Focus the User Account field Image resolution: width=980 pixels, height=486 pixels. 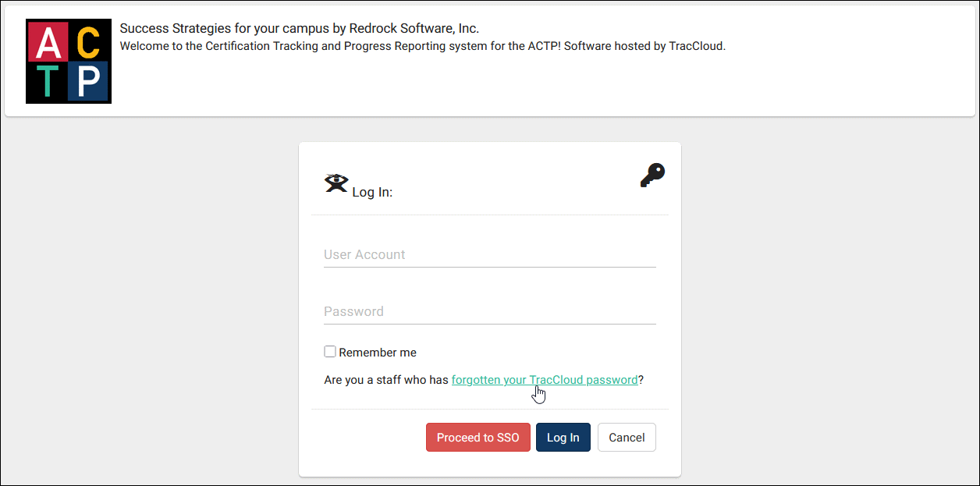pyautogui.click(x=489, y=255)
